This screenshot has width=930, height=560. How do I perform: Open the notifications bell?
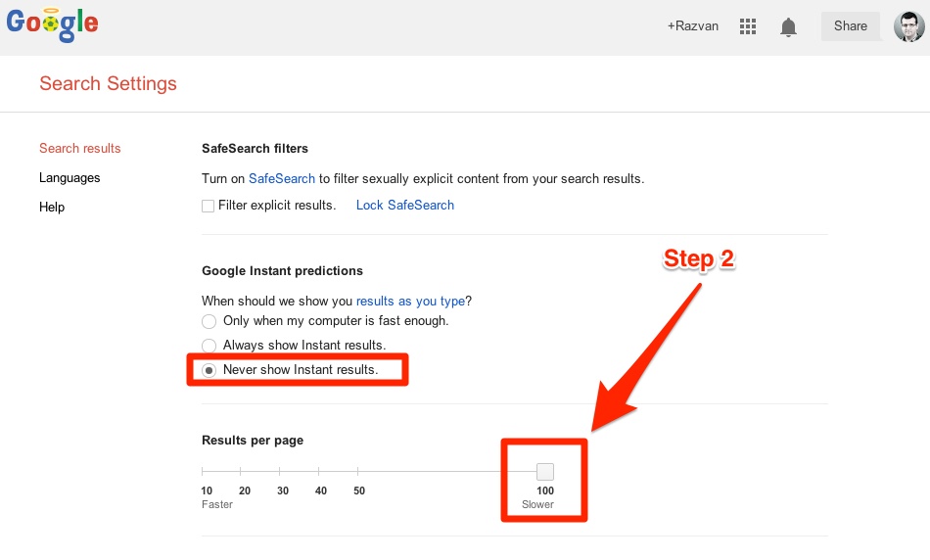coord(788,26)
